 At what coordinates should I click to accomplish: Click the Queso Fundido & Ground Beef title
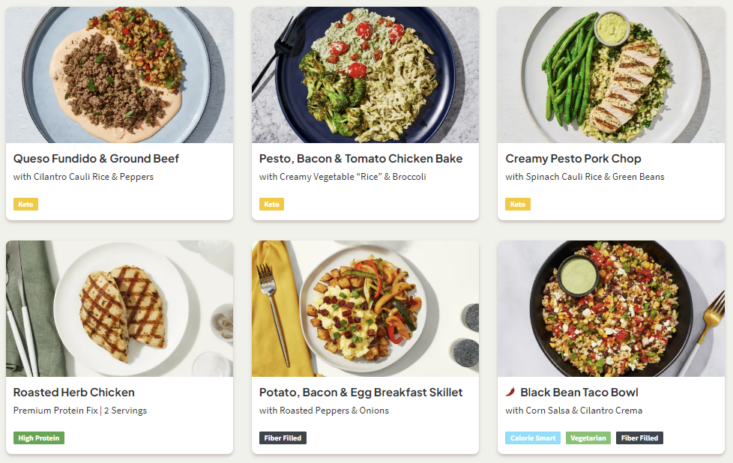[x=96, y=158]
